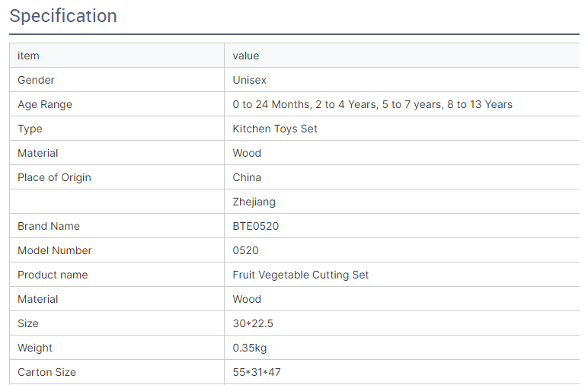The width and height of the screenshot is (588, 385).
Task: Click the age range values text
Action: [x=372, y=104]
